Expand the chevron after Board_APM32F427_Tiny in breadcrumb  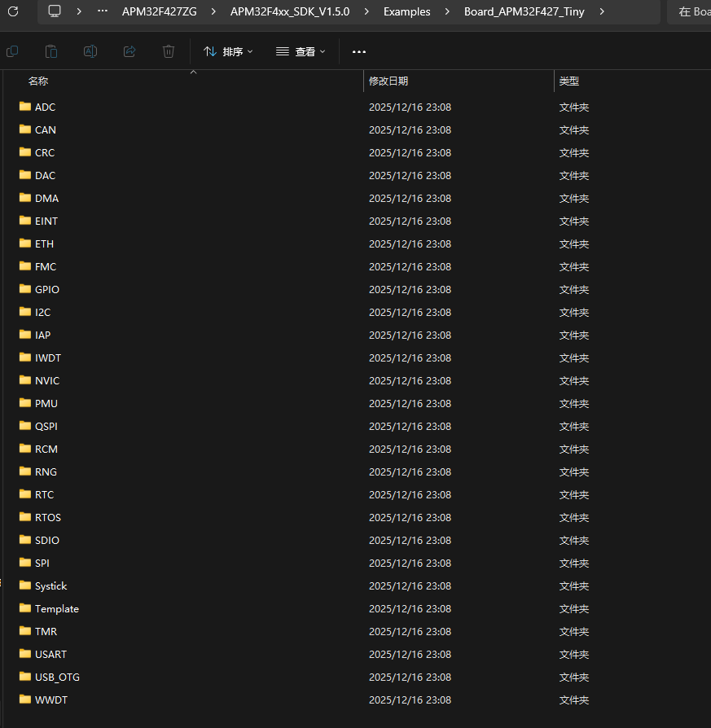coord(602,11)
